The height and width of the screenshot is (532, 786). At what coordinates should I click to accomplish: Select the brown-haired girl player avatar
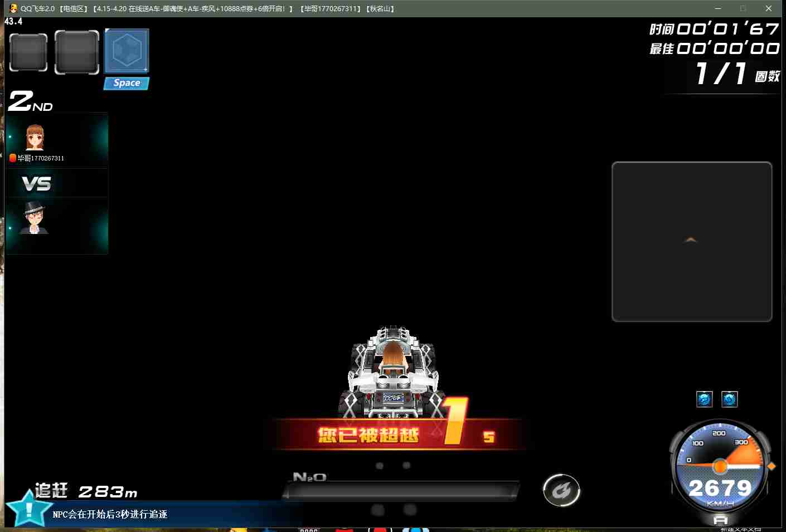[35, 137]
